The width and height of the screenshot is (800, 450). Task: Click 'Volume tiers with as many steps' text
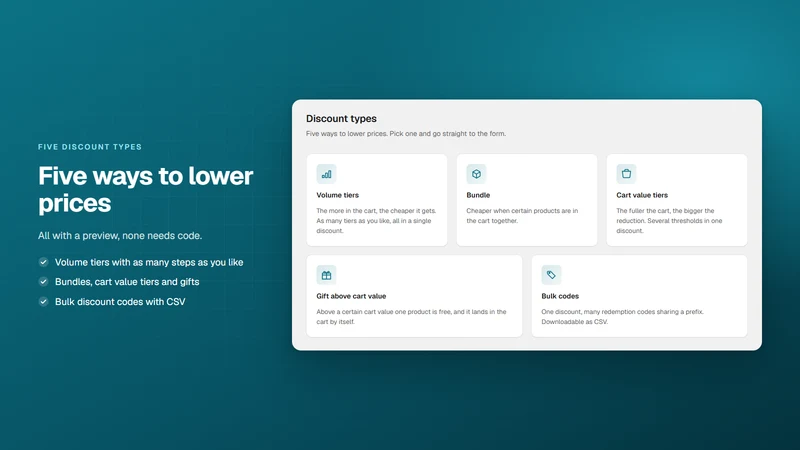tap(149, 262)
